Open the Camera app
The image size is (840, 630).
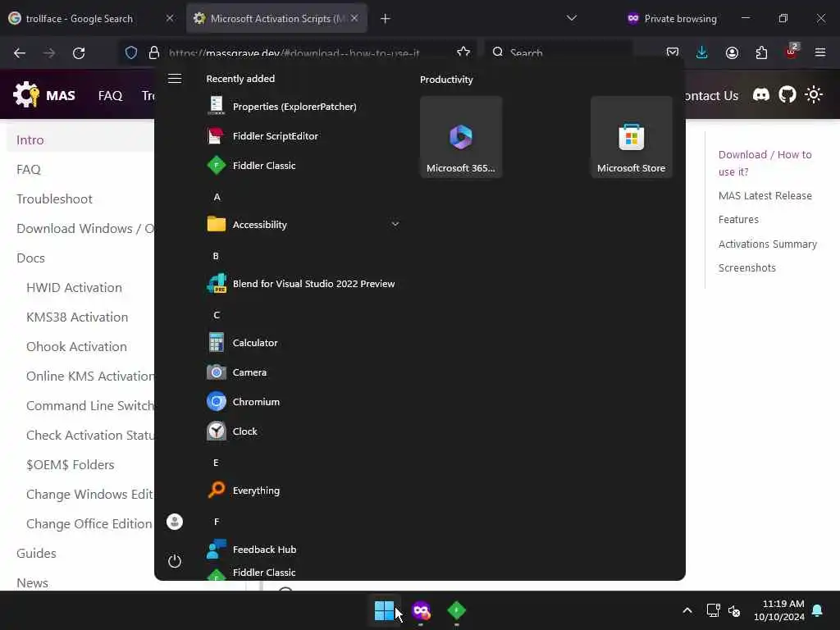(x=303, y=372)
